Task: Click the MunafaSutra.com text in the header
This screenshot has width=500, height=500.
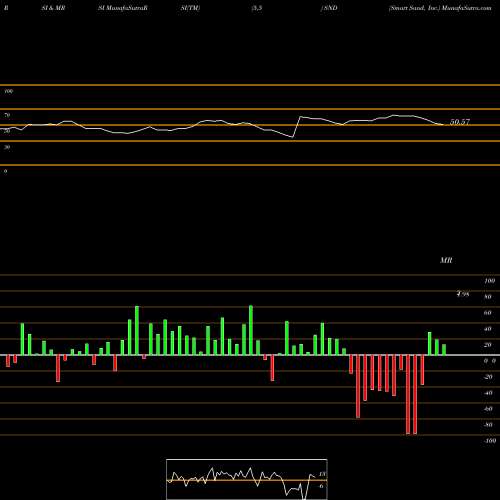Action: pos(466,8)
